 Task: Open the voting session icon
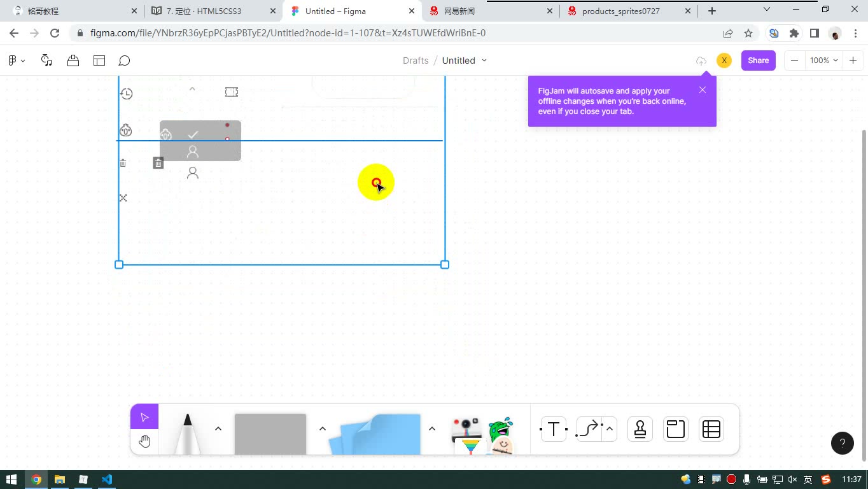(73, 60)
